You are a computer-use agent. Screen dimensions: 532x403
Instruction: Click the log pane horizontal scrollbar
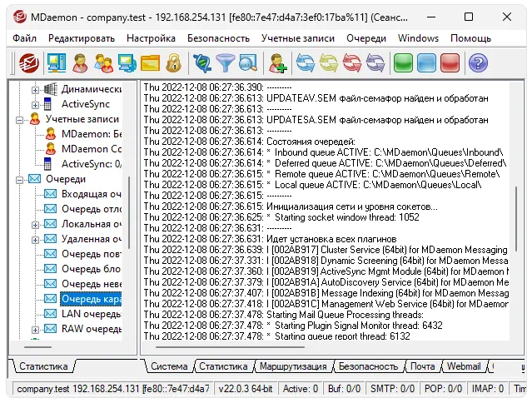(x=230, y=347)
